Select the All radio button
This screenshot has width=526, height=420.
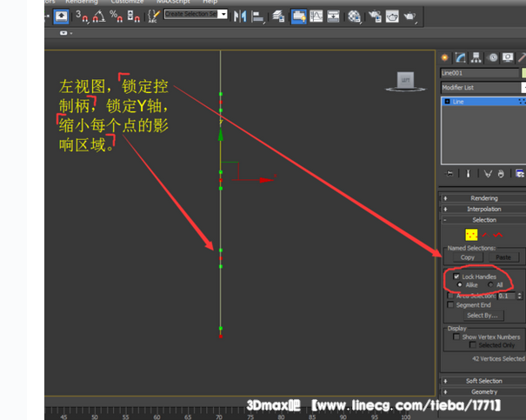click(x=489, y=284)
